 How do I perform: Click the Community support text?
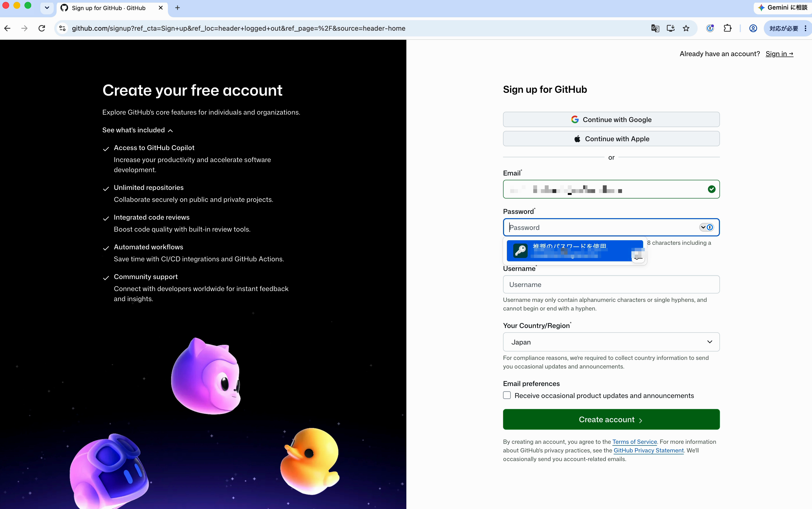pos(146,277)
